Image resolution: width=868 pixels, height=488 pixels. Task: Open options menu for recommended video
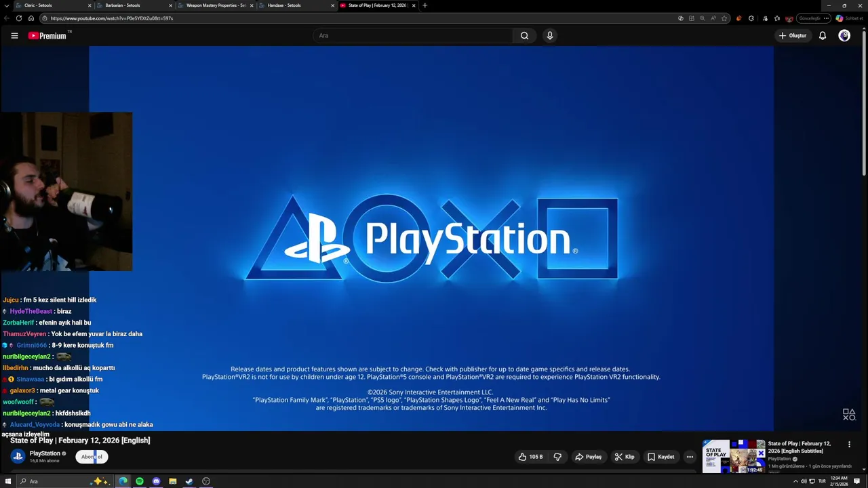pyautogui.click(x=849, y=445)
